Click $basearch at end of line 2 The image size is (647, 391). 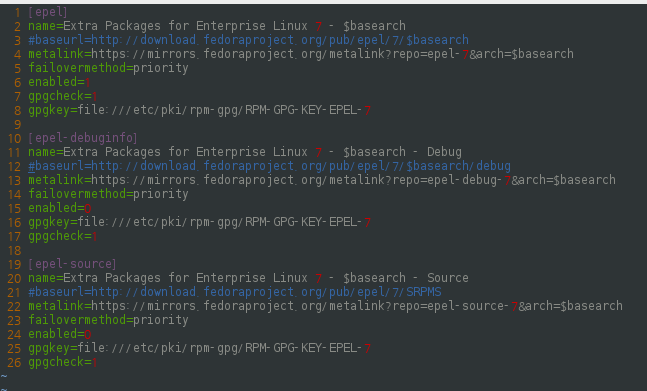[x=374, y=26]
